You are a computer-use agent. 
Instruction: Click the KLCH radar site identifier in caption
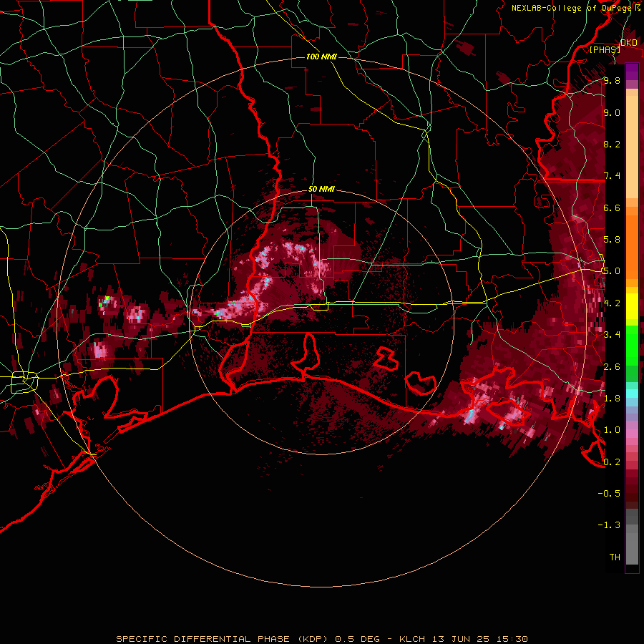(x=411, y=639)
